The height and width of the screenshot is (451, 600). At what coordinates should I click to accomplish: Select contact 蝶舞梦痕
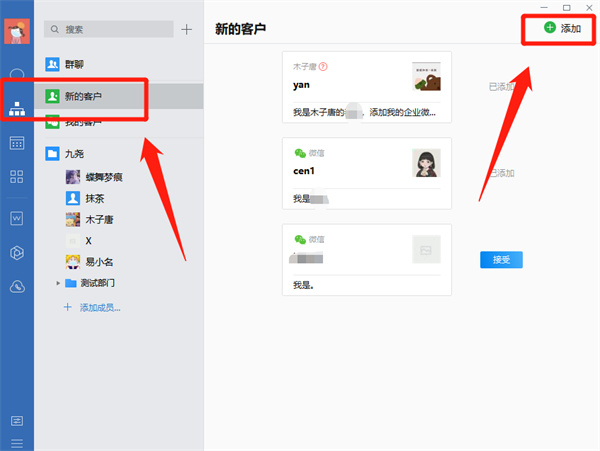pyautogui.click(x=119, y=177)
